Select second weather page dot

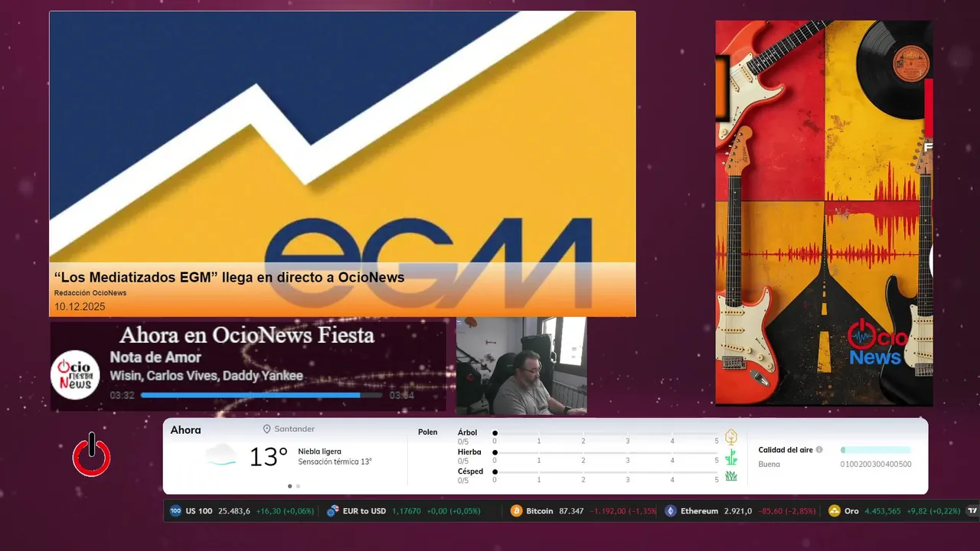[x=298, y=486]
